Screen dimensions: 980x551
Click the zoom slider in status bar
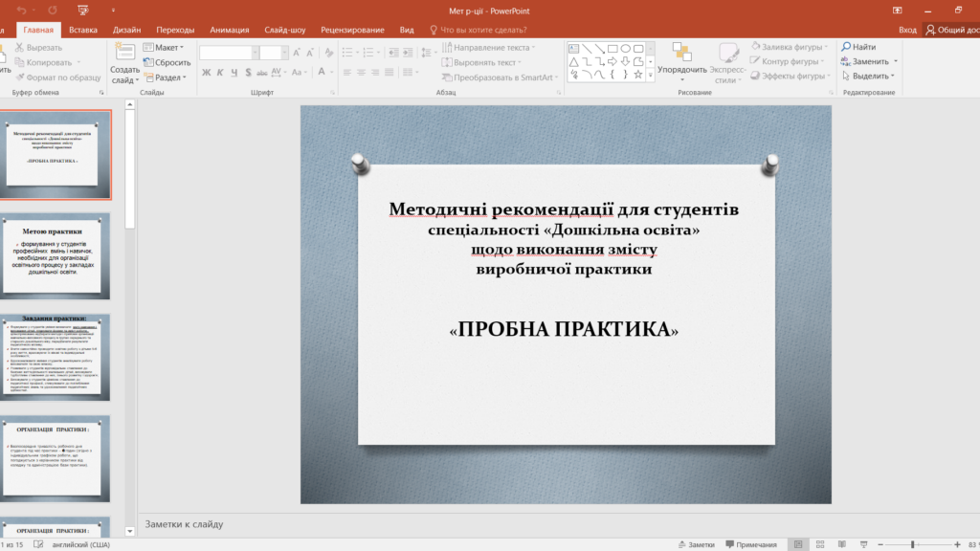(x=912, y=544)
